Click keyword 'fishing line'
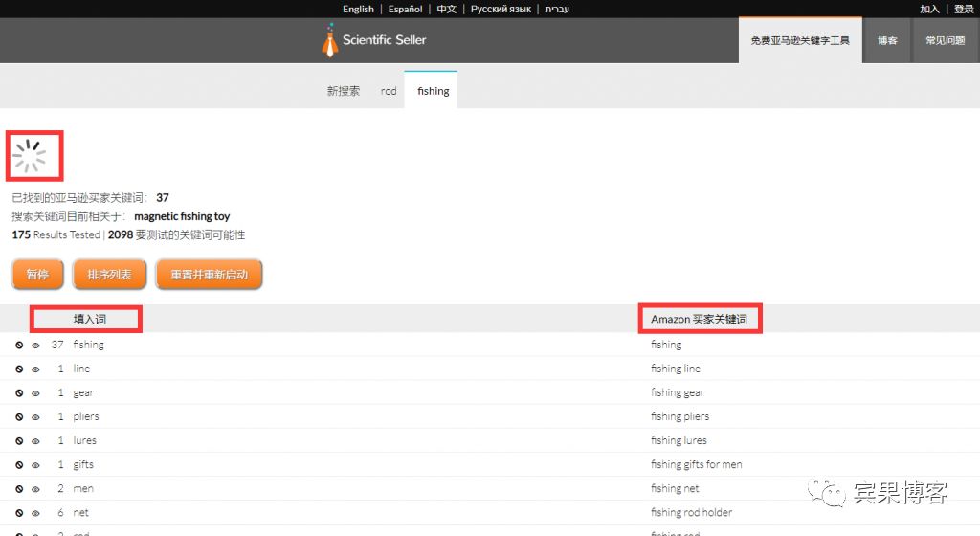Screen dimensions: 980x536 pos(675,368)
